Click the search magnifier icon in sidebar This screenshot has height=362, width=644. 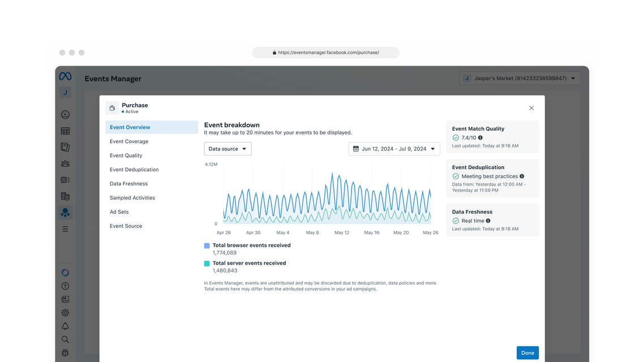click(65, 339)
